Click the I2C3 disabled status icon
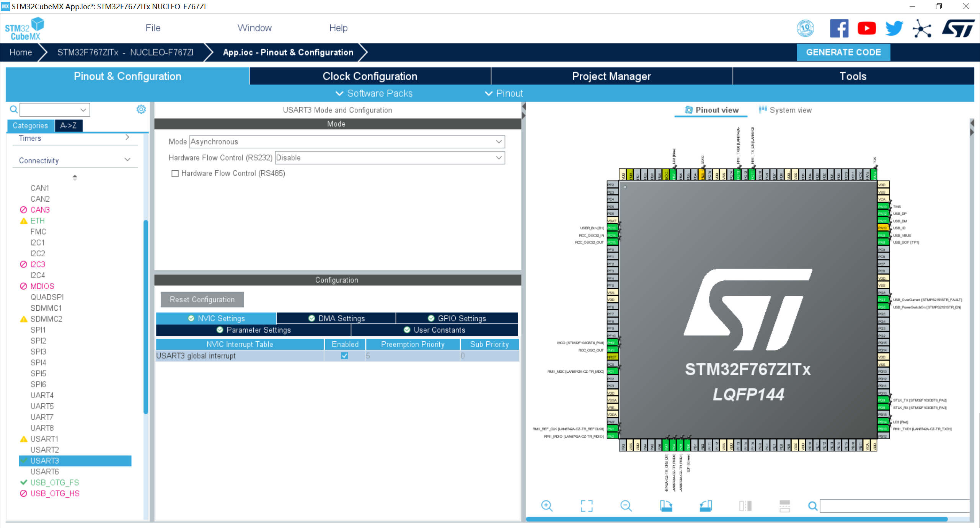The image size is (980, 528). pyautogui.click(x=23, y=264)
